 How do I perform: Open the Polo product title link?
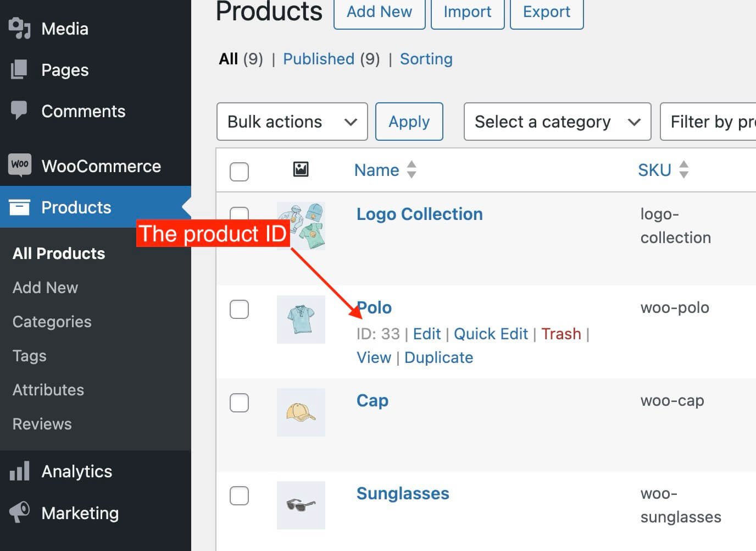[374, 307]
